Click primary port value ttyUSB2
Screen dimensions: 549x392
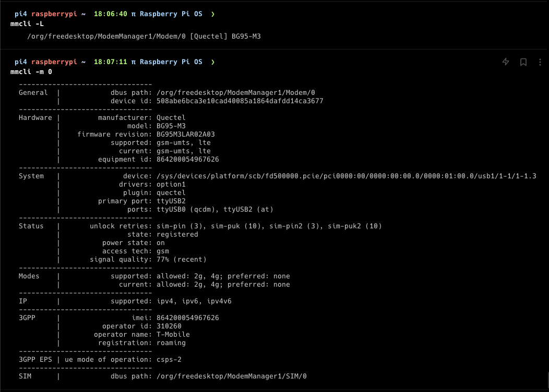(171, 201)
